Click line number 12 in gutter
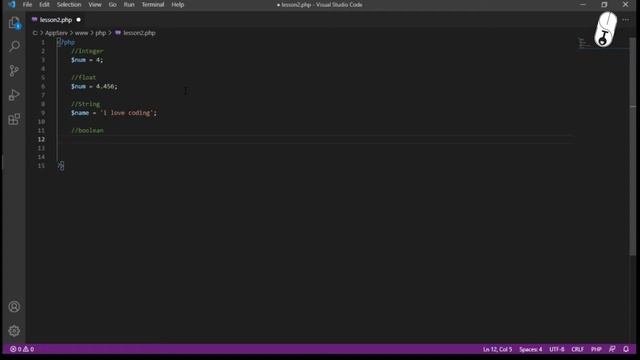This screenshot has width=640, height=360. [x=41, y=139]
